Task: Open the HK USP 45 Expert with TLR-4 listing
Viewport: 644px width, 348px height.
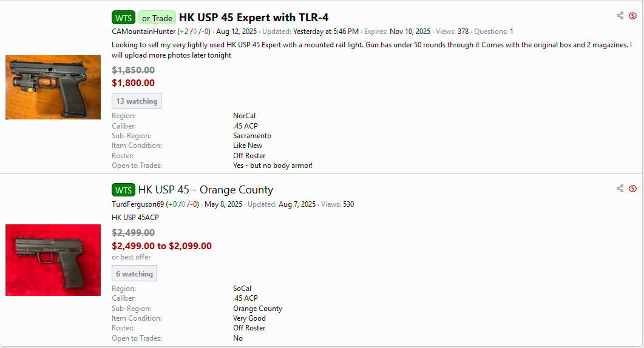Action: (253, 18)
